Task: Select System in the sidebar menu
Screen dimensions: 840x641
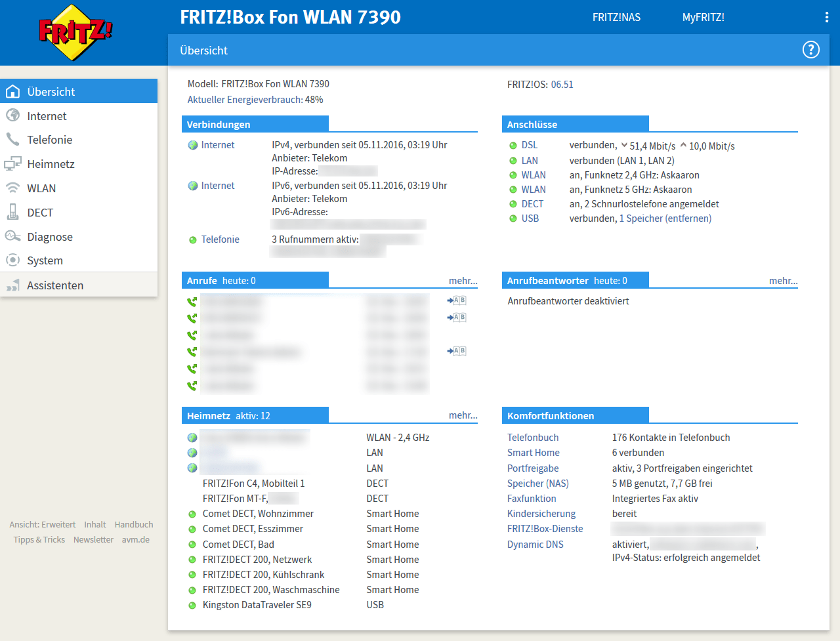Action: click(x=79, y=260)
